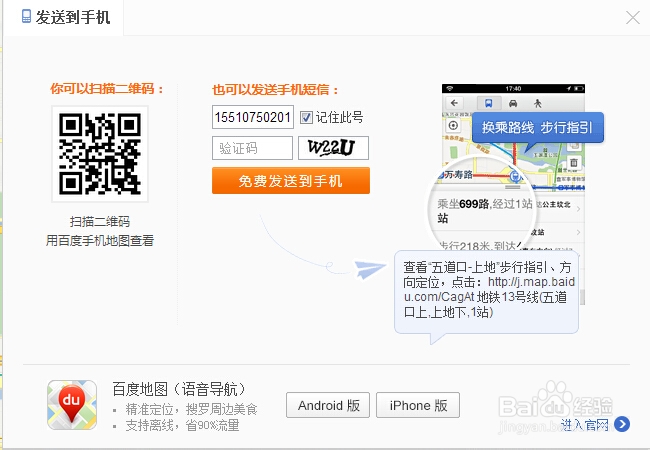Click the 你可以扫描二维码 heading
650x450 pixels.
107,89
